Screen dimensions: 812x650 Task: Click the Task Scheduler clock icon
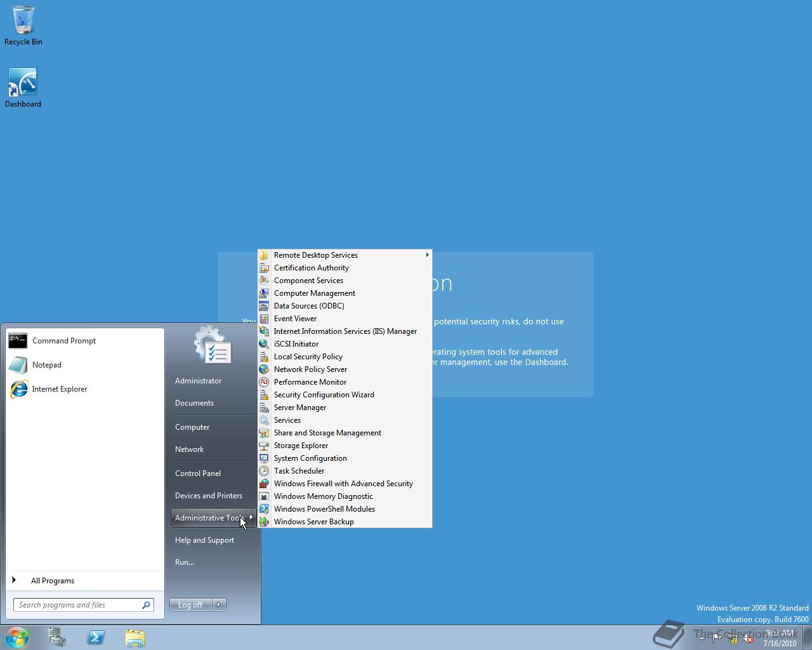point(264,471)
